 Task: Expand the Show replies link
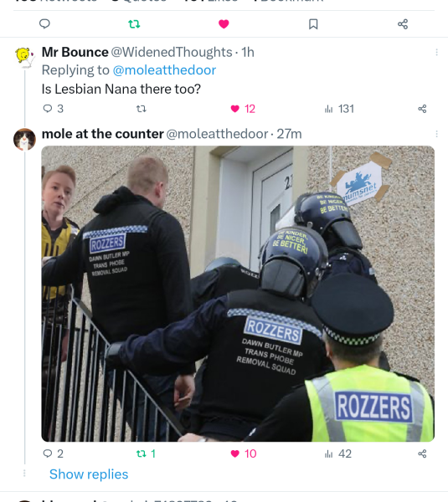click(89, 474)
